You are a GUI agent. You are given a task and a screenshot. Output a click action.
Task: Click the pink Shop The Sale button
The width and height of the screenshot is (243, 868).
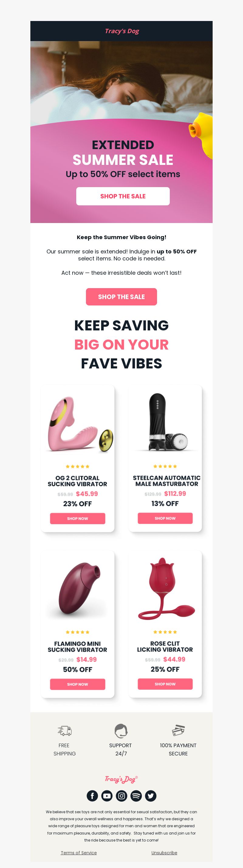(122, 297)
